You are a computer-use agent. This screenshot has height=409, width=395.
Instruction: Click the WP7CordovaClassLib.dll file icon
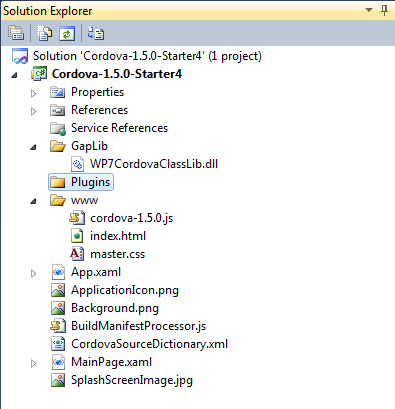[77, 164]
